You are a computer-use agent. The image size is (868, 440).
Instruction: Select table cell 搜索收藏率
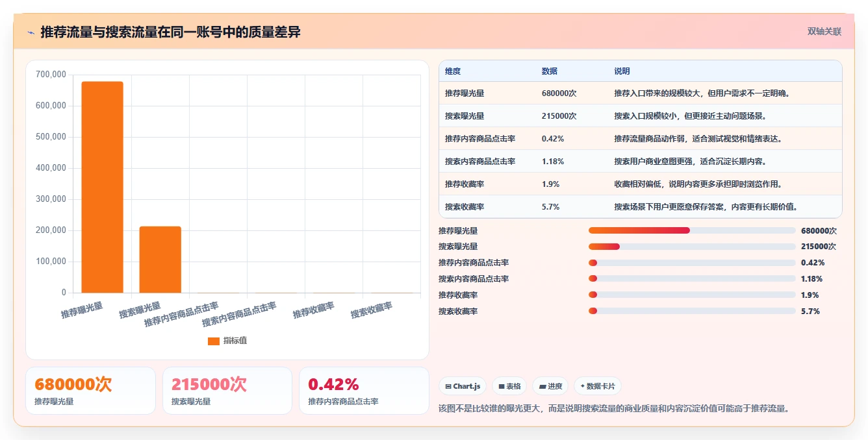465,207
